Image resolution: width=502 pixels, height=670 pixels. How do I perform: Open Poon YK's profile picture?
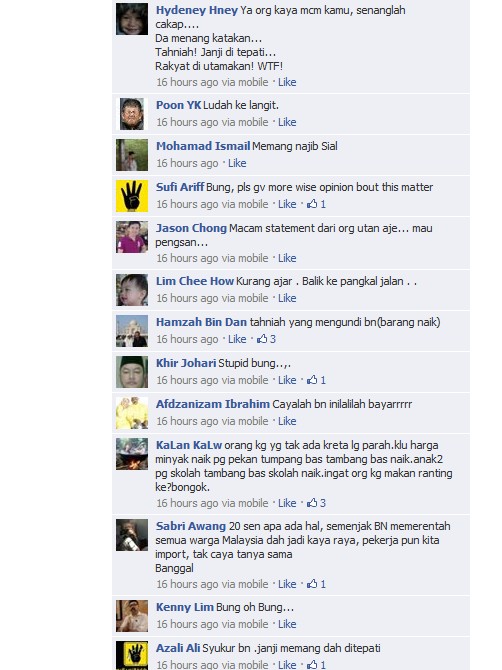pyautogui.click(x=132, y=114)
